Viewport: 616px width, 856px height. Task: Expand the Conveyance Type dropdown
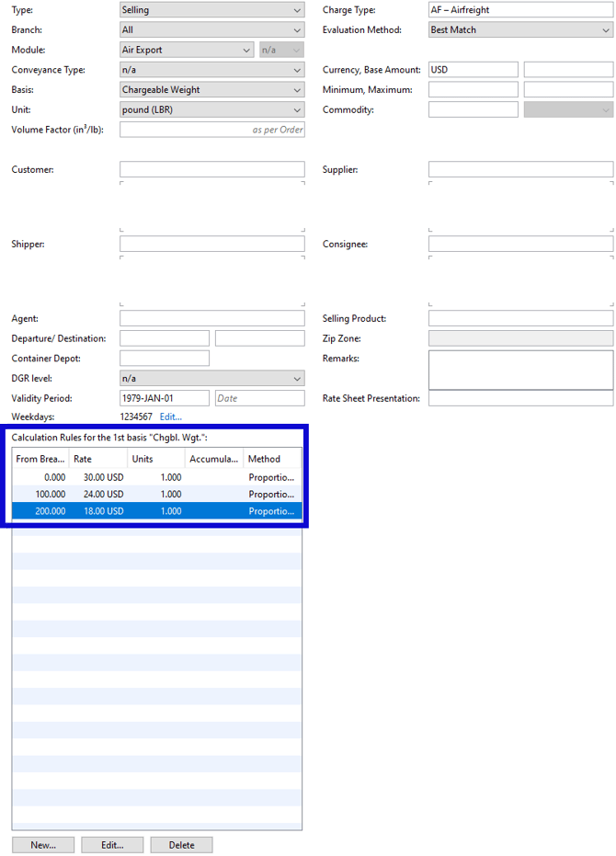[211, 70]
